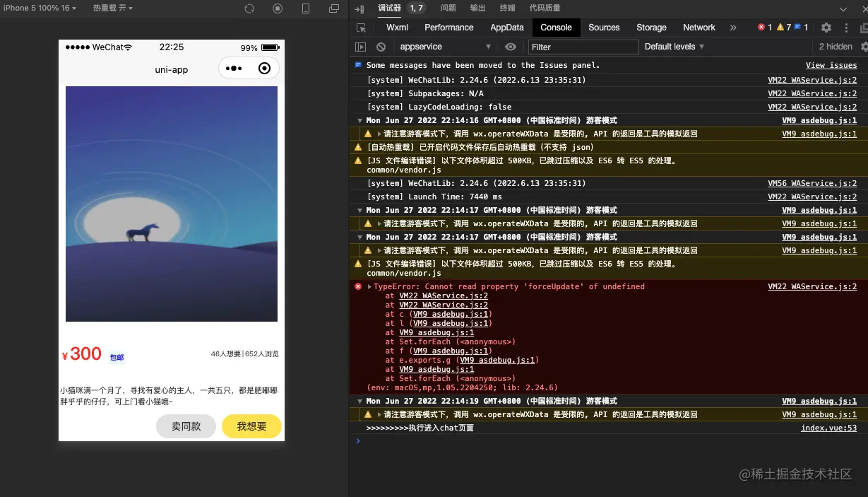Open the Network tab
Viewport: 868px width, 497px height.
click(x=699, y=28)
